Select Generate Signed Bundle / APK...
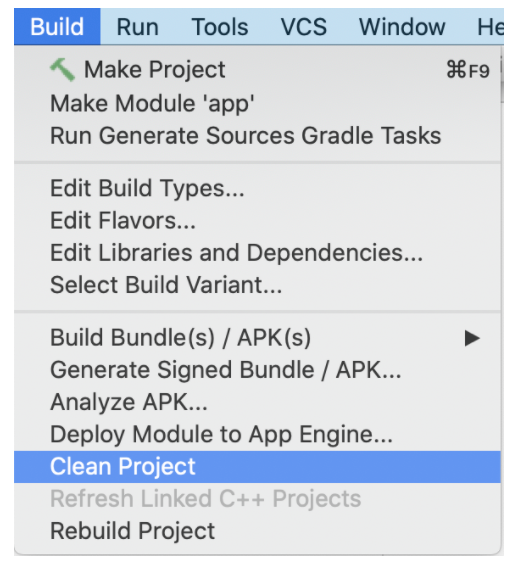Image resolution: width=516 pixels, height=570 pixels. tap(257, 370)
